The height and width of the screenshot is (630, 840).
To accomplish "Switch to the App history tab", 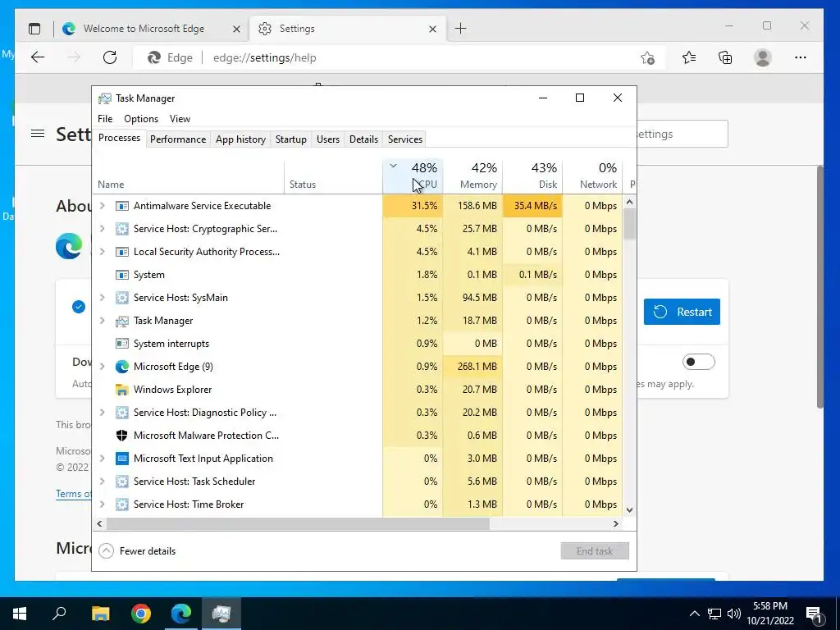I will [x=240, y=139].
